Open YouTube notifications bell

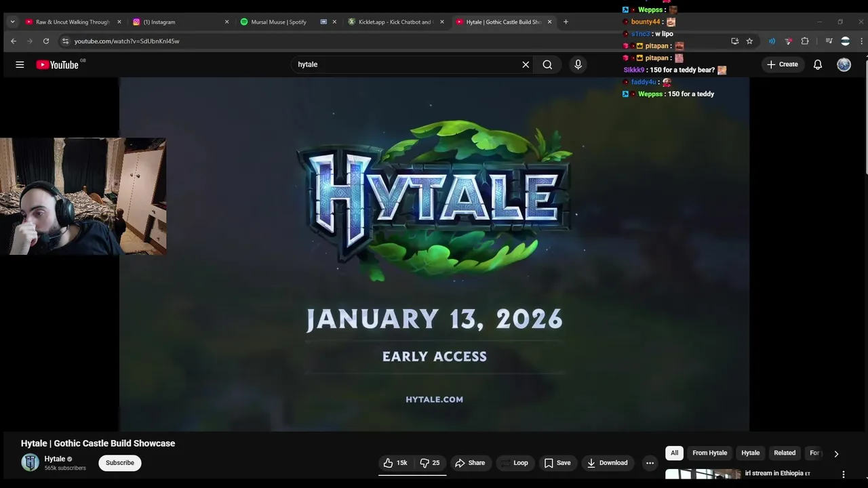tap(818, 64)
